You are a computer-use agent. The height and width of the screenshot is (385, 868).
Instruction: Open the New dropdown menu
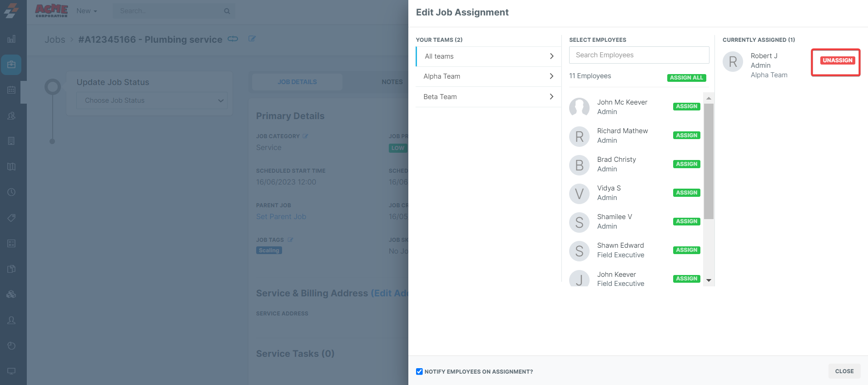[x=86, y=11]
